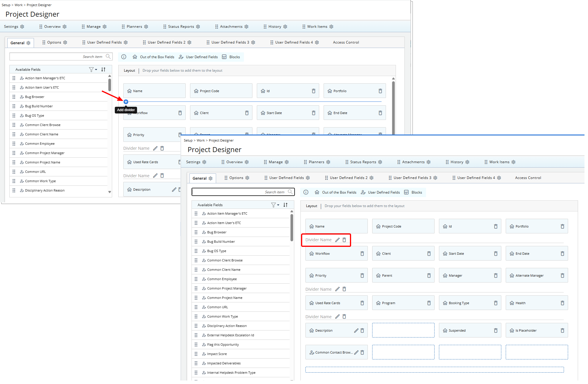Switch to User Defined Fields 2 tab
Viewport: 588px width, 384px height.
point(348,178)
